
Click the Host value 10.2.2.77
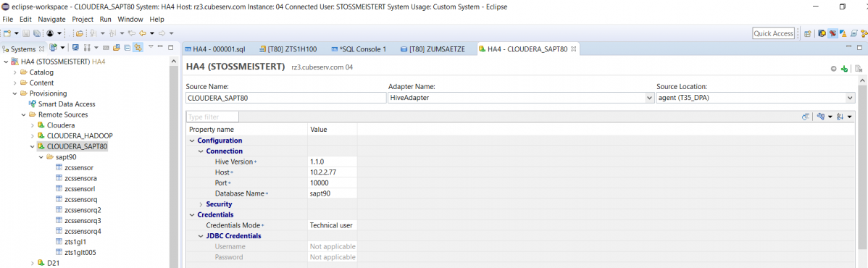pos(324,172)
